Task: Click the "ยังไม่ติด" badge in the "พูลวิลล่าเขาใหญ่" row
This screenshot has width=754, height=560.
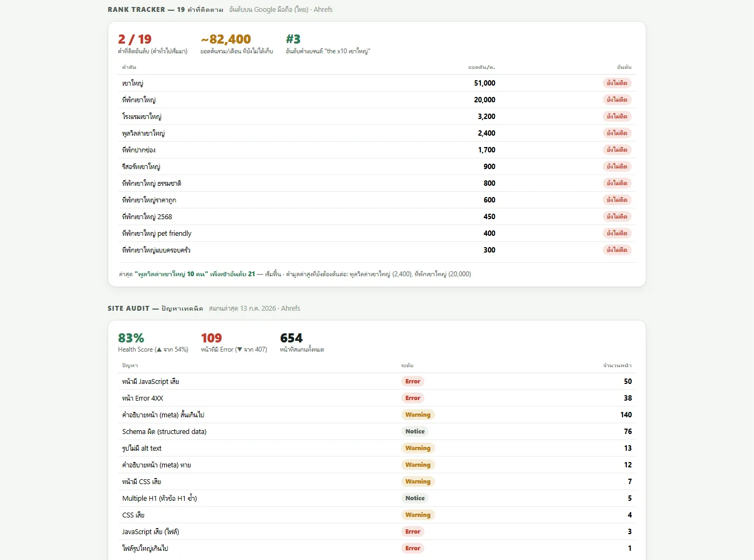Action: [x=617, y=133]
